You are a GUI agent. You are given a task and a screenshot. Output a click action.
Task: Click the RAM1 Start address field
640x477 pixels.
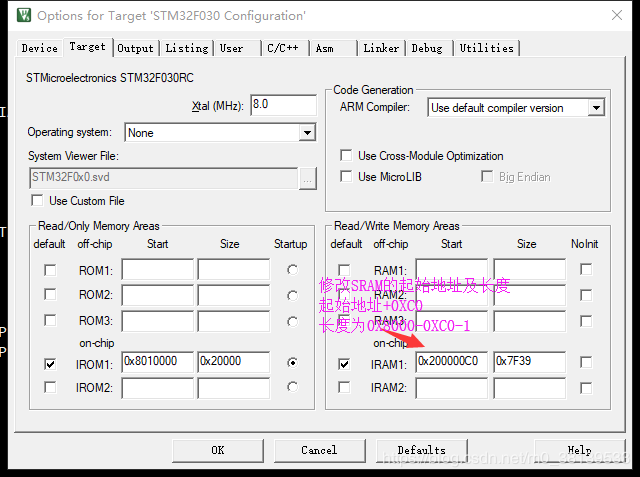(x=452, y=269)
